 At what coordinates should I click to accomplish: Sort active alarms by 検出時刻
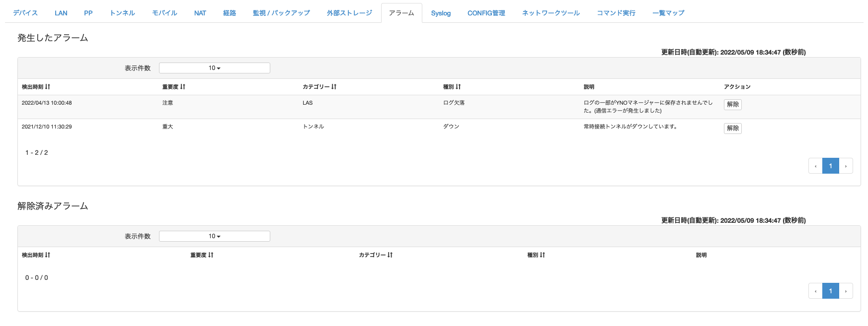coord(36,87)
